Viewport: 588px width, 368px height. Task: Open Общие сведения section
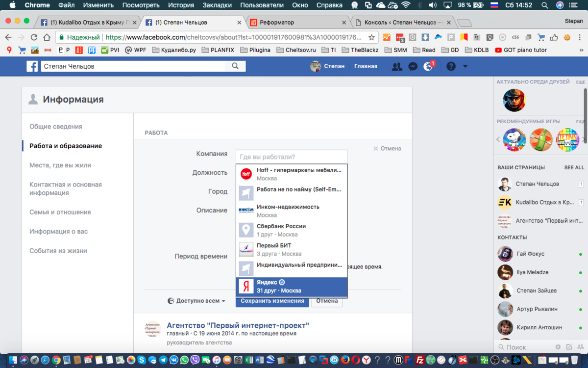pos(56,127)
